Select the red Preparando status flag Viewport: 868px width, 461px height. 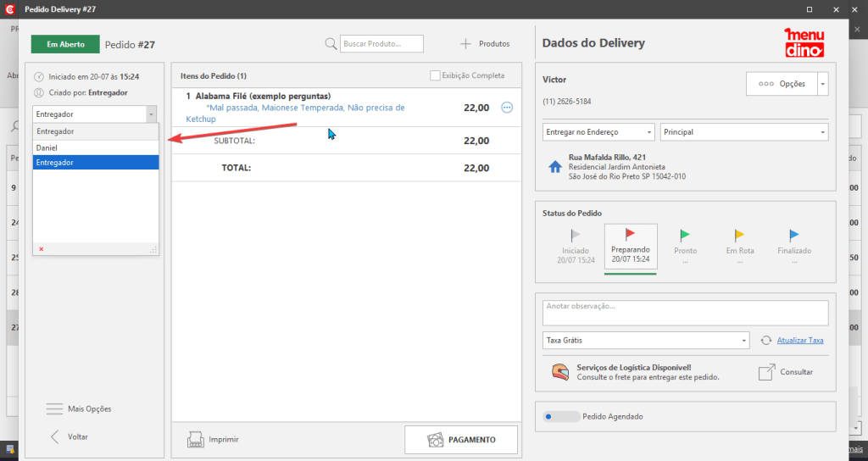coord(630,234)
